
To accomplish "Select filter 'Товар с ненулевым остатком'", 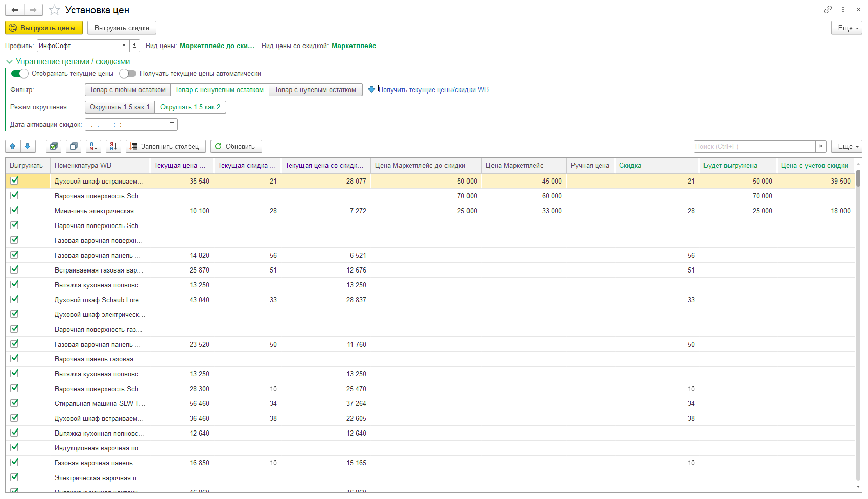I will click(219, 89).
